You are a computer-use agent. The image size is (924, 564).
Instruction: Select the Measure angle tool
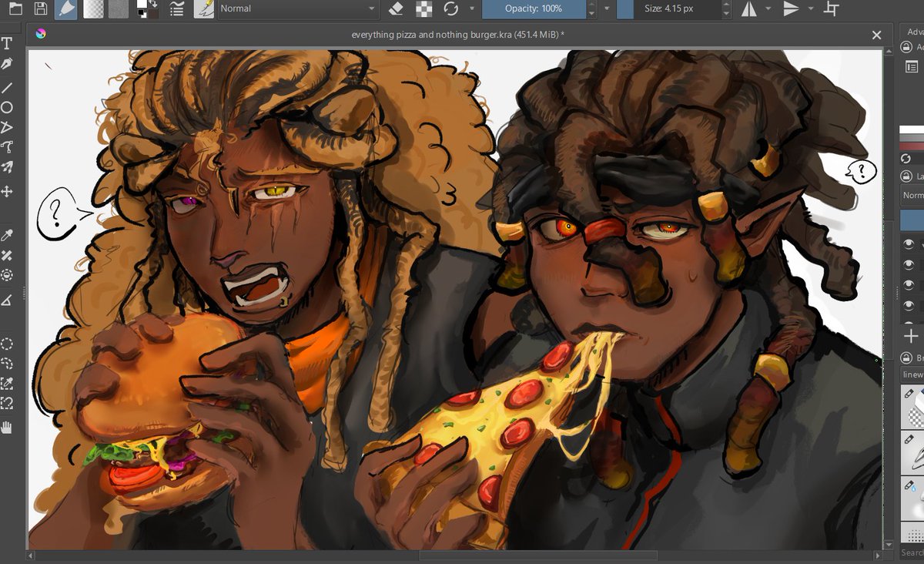coord(8,300)
